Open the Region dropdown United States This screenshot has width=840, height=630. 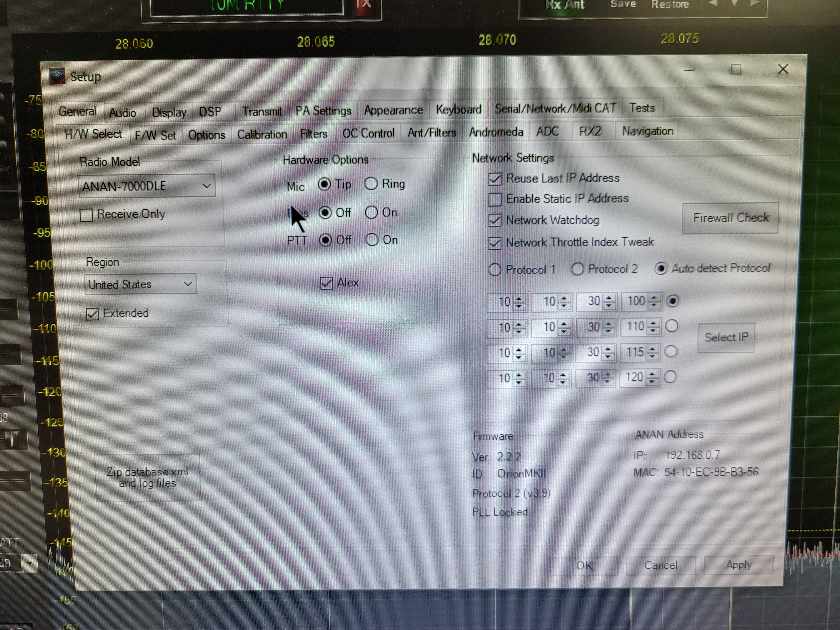[x=140, y=284]
